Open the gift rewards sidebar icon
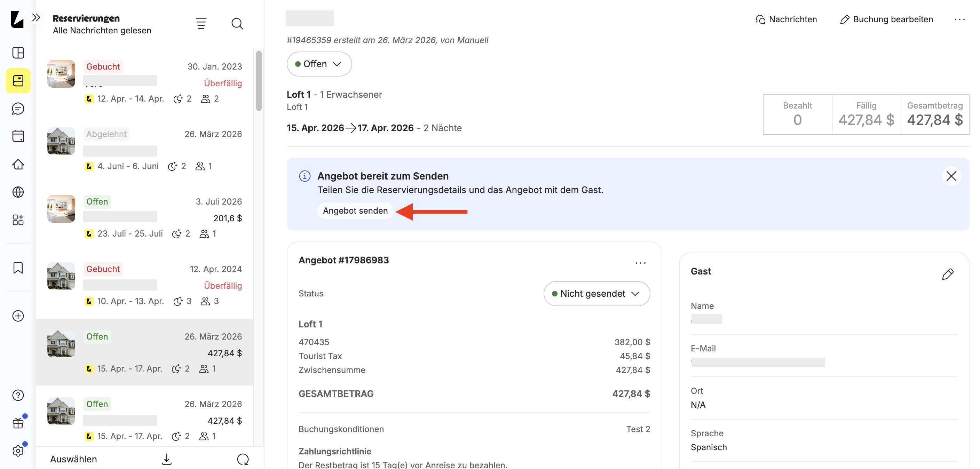This screenshot has height=469, width=980. (18, 423)
